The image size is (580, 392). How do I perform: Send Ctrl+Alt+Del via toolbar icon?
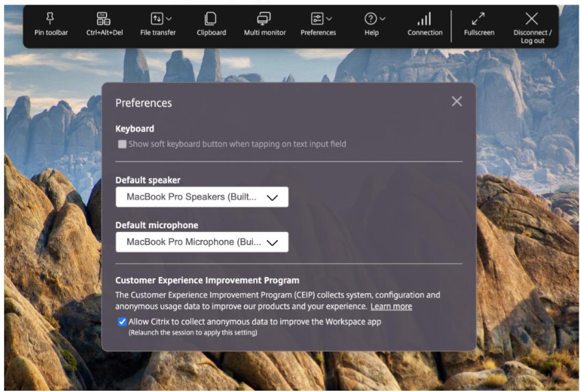pyautogui.click(x=103, y=19)
